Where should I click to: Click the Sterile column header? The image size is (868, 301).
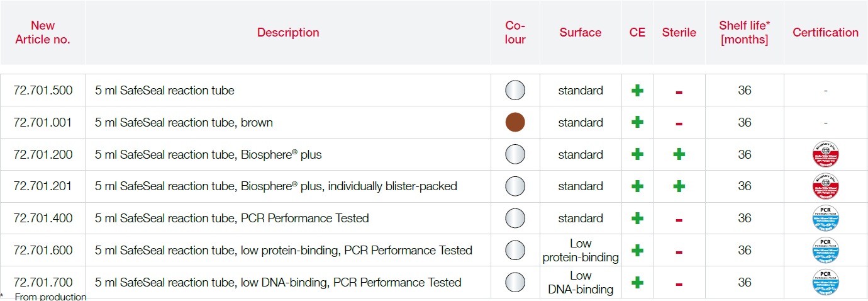[679, 33]
